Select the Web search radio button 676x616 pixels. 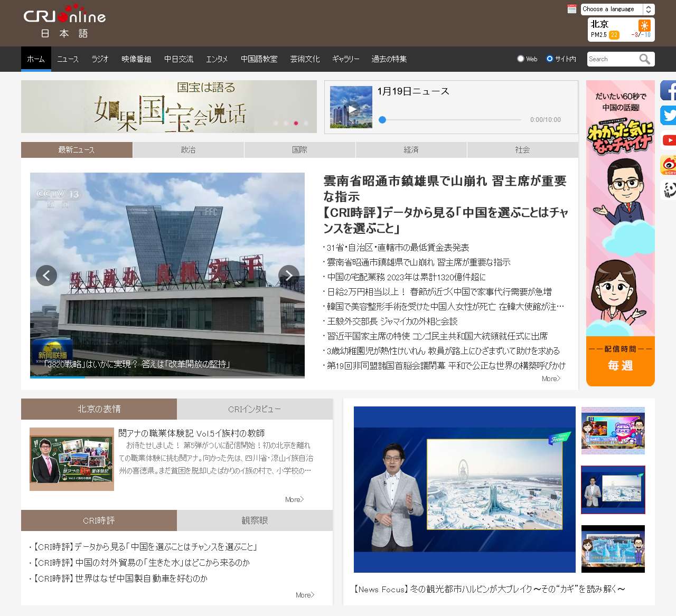(x=521, y=59)
